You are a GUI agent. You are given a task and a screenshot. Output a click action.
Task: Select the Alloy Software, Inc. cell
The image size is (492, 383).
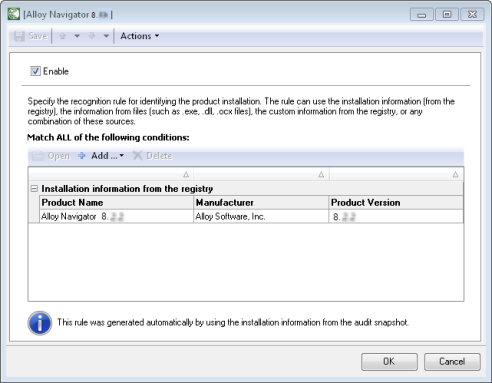pos(261,217)
